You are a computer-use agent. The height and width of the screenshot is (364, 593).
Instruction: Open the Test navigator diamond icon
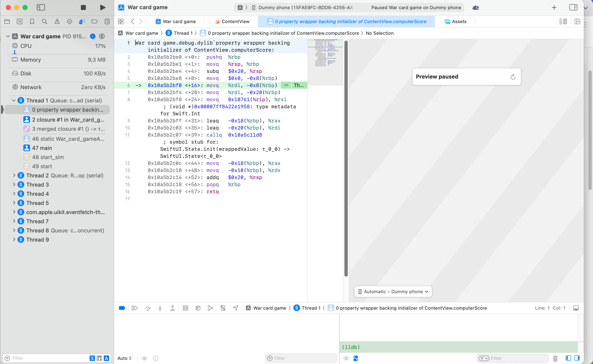(x=70, y=21)
